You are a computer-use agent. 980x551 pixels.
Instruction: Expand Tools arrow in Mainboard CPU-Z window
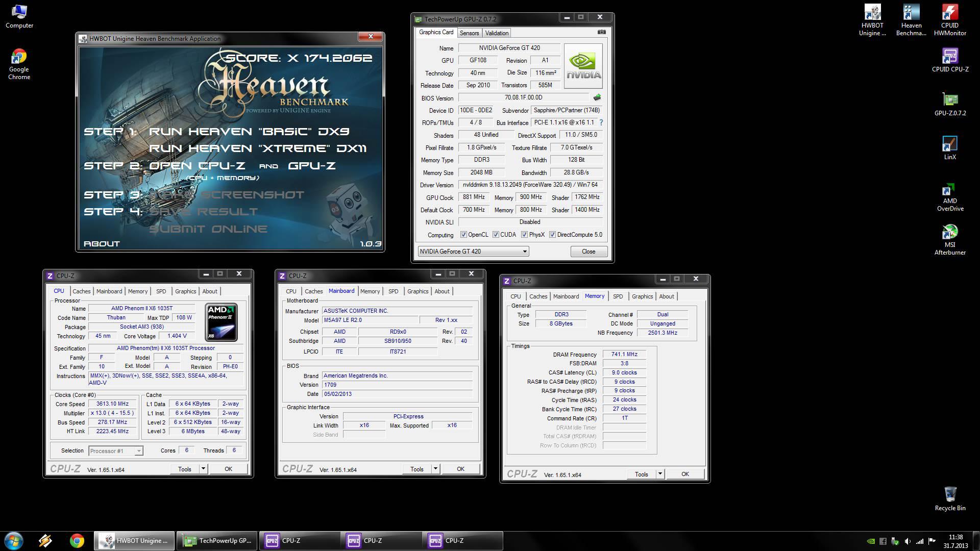coord(435,469)
